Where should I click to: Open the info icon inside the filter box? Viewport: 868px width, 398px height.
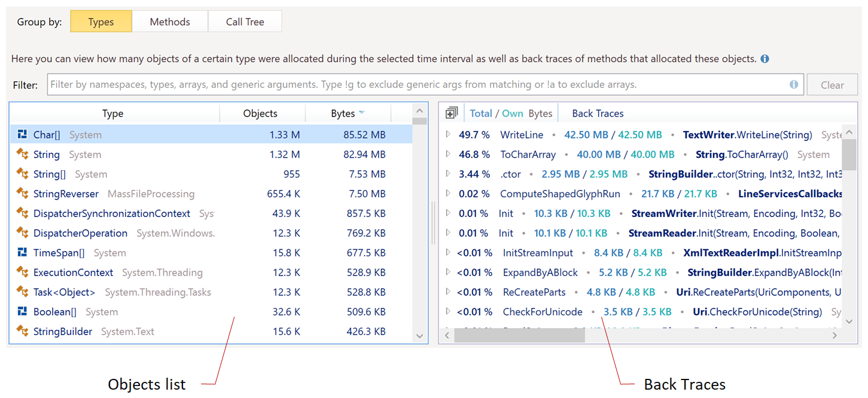point(794,84)
